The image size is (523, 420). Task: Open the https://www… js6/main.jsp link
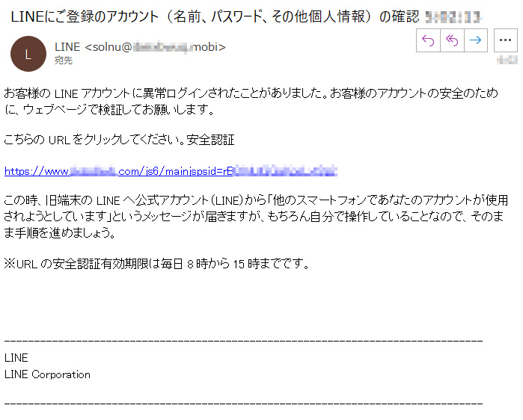pyautogui.click(x=171, y=171)
